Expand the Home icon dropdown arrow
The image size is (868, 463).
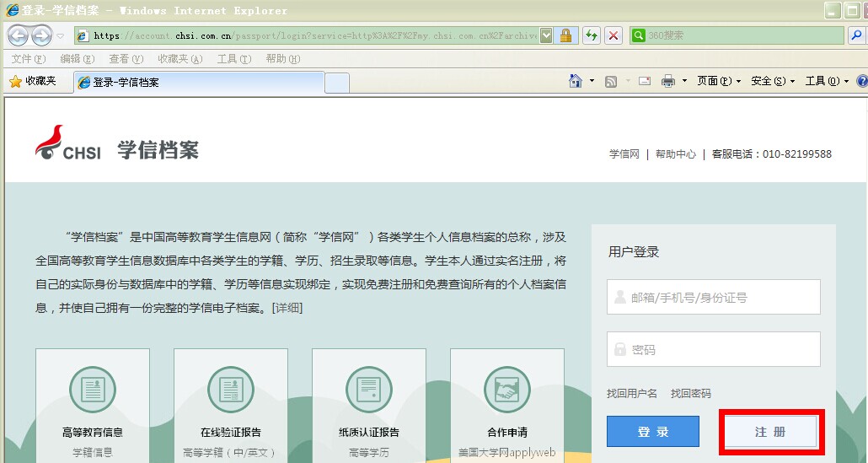(592, 82)
